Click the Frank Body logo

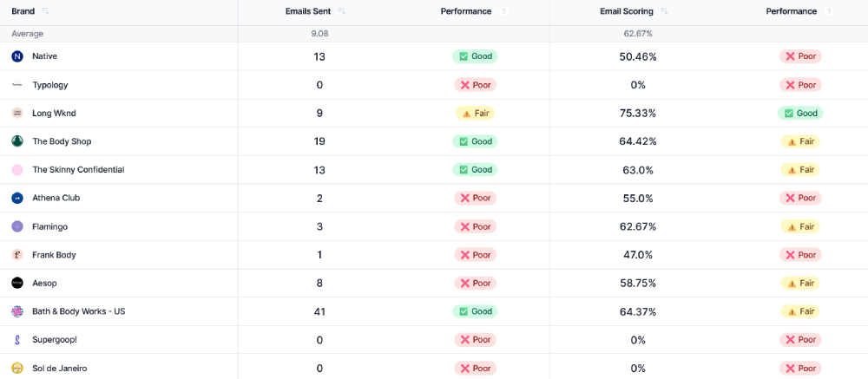pos(17,254)
